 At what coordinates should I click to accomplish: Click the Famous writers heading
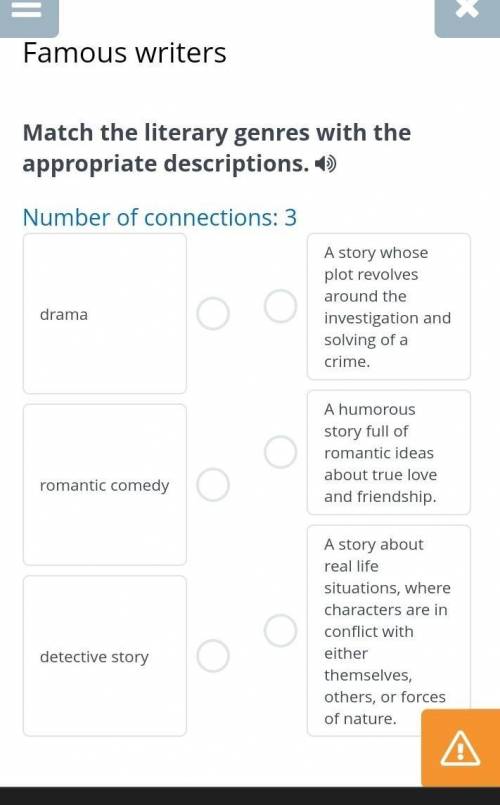coord(125,53)
